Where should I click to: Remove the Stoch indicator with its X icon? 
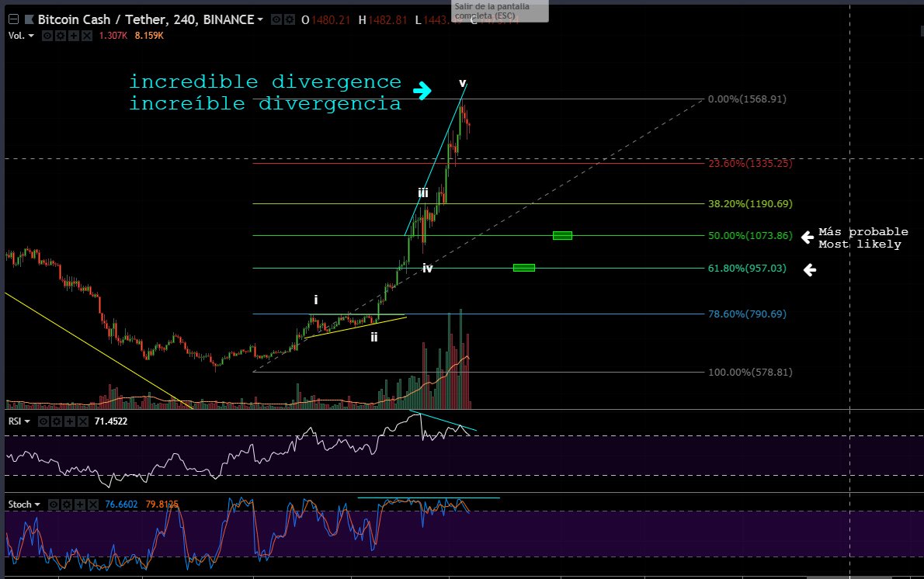click(x=92, y=504)
